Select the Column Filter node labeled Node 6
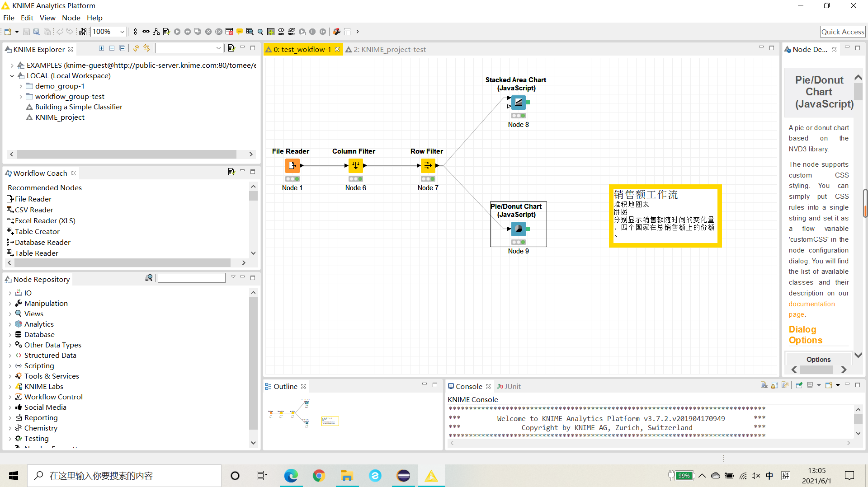This screenshot has width=868, height=487. point(356,165)
